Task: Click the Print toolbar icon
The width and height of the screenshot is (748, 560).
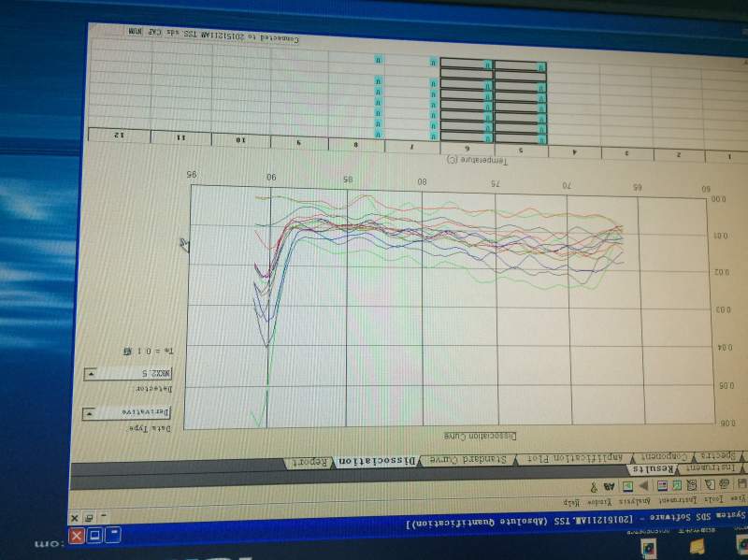Action: tap(724, 484)
